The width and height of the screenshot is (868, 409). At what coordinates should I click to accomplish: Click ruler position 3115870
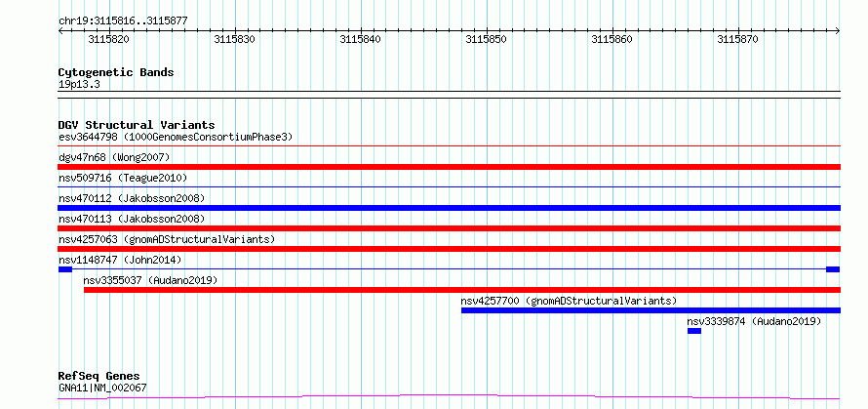pos(738,39)
